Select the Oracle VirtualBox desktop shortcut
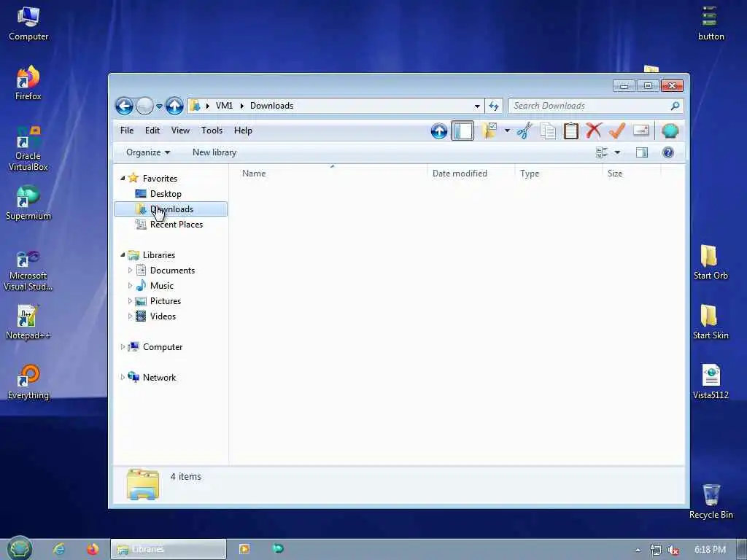 [28, 149]
